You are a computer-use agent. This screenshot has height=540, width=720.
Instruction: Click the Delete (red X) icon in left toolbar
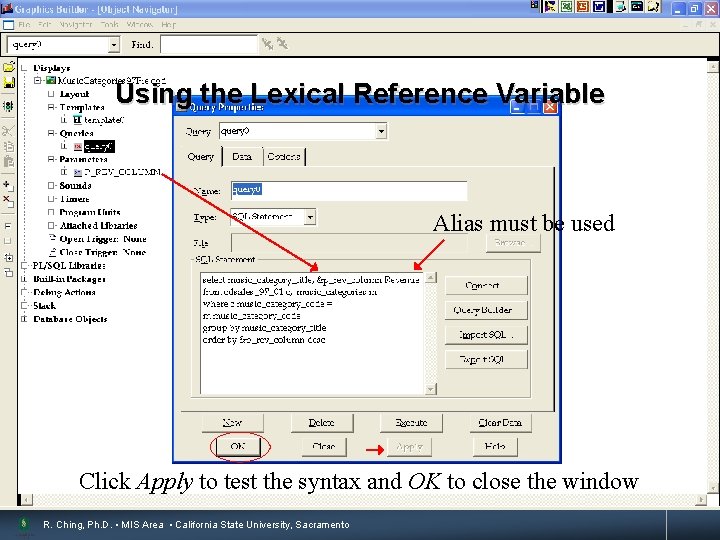pyautogui.click(x=8, y=201)
